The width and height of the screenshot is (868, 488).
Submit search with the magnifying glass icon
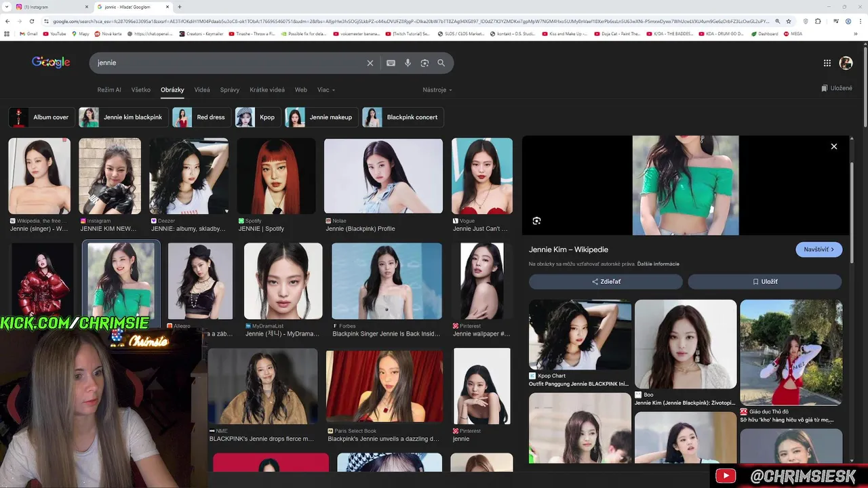pyautogui.click(x=441, y=63)
